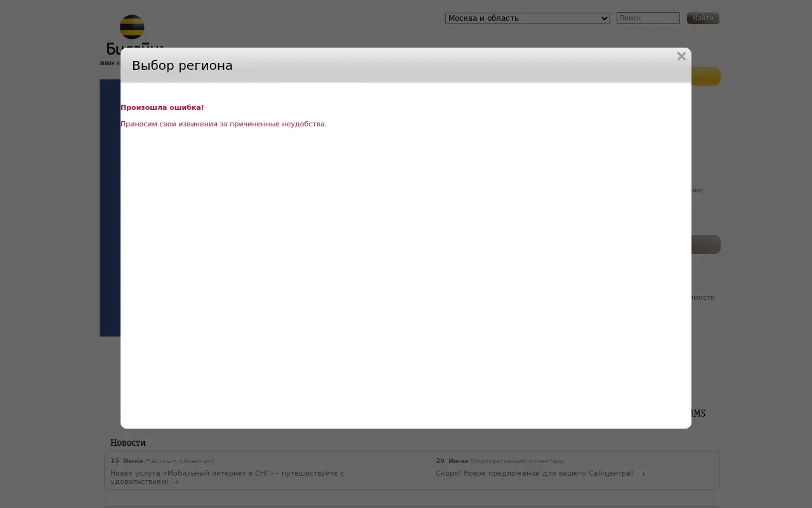Click arrow icon after Call-центра news
This screenshot has height=508, width=812.
[643, 474]
